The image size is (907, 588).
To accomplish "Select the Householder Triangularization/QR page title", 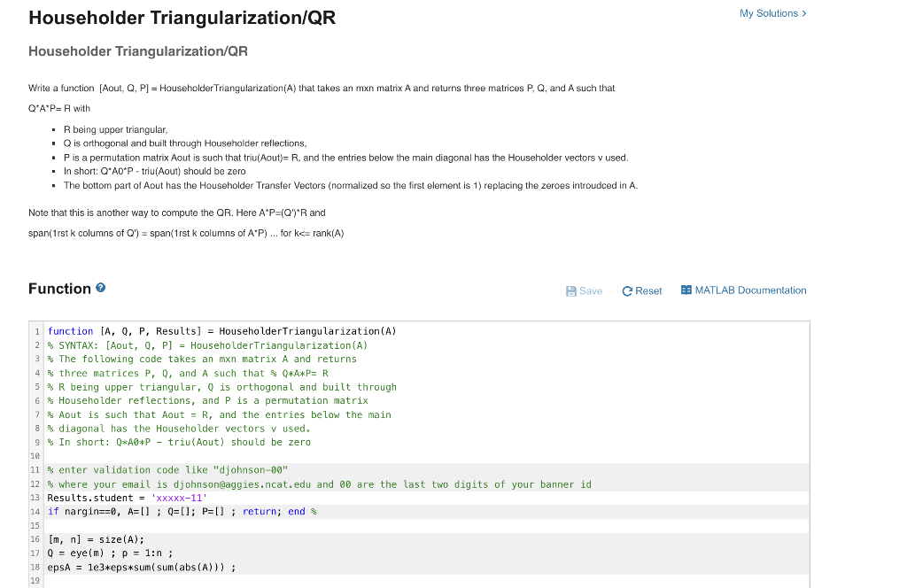I will click(x=182, y=18).
